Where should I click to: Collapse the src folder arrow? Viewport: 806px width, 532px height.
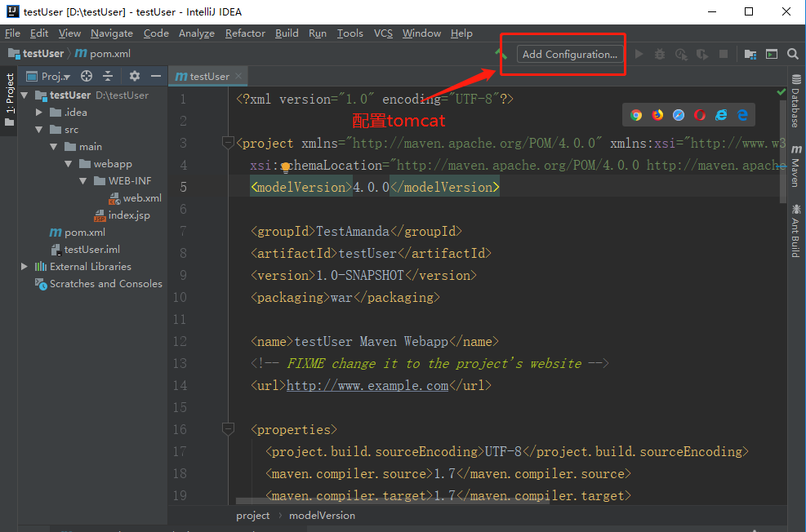[x=39, y=130]
